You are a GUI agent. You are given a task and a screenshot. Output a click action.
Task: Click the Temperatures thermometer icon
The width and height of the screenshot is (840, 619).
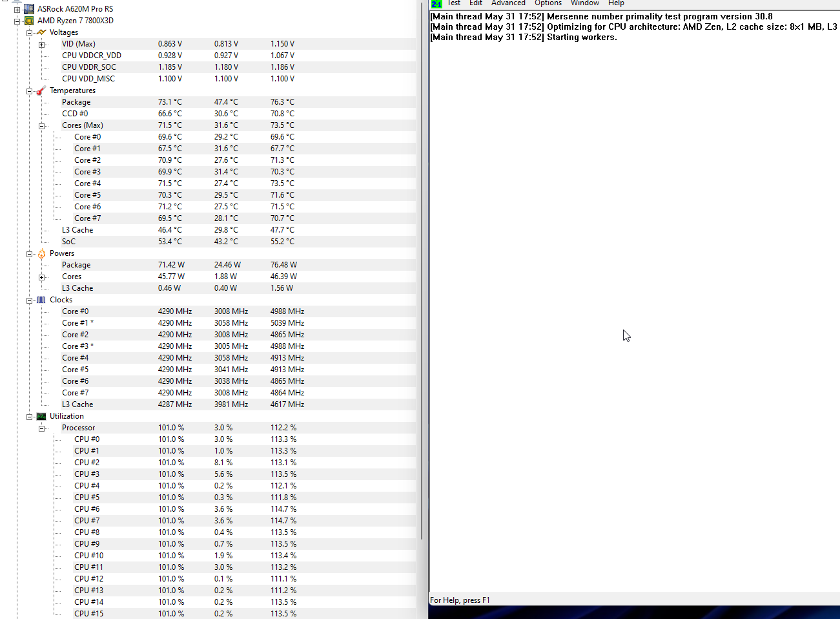click(x=41, y=90)
